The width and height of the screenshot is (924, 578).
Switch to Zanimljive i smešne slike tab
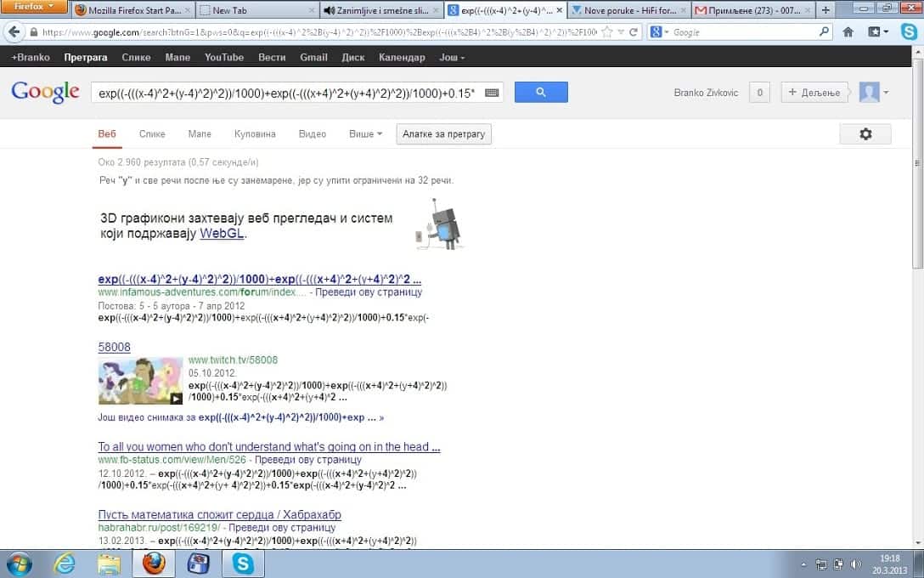[381, 10]
